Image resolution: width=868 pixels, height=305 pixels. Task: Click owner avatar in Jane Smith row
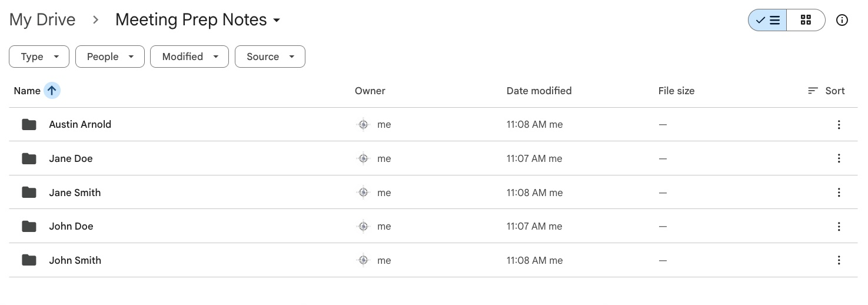[x=363, y=193]
